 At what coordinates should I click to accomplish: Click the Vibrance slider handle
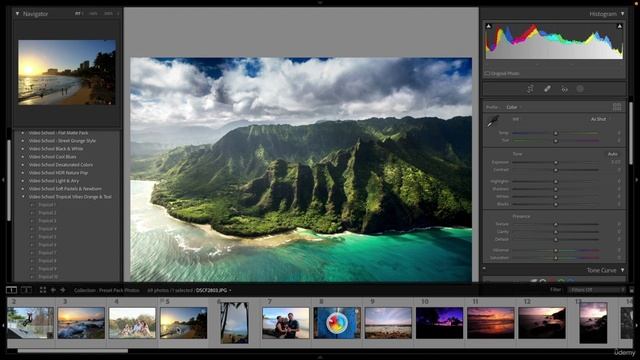(x=556, y=251)
